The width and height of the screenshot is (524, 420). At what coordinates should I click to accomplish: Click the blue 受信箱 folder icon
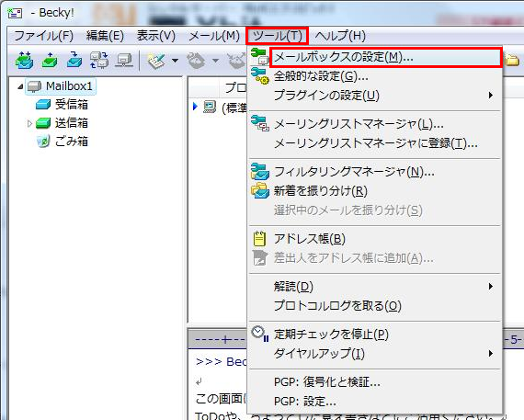tap(43, 105)
